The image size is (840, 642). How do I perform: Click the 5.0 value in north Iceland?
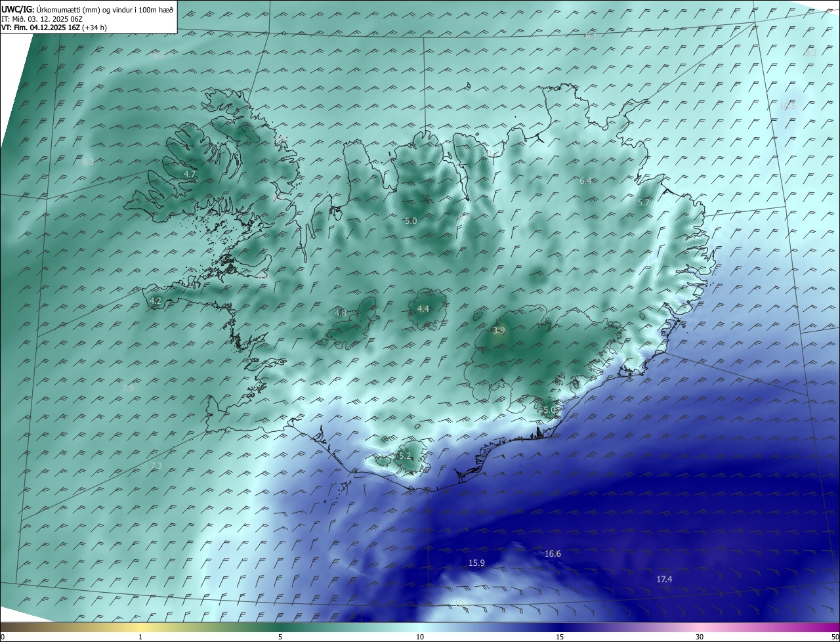pos(411,221)
